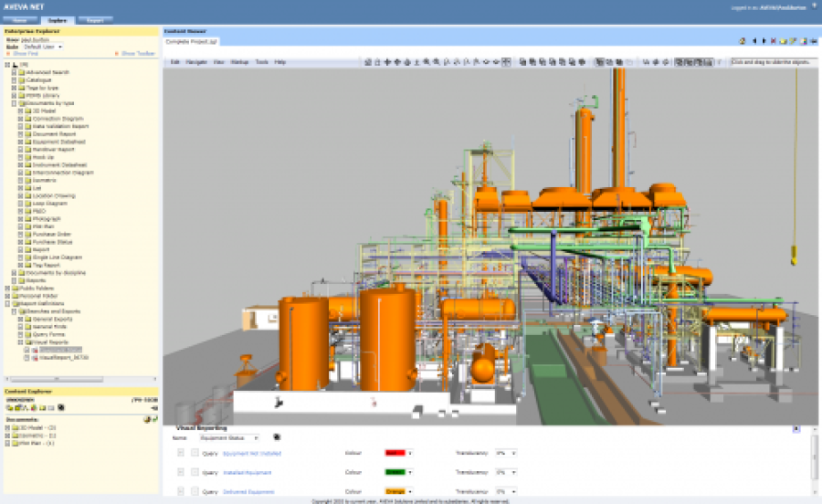
Task: Go forward using the Content Viewer right arrow
Action: (764, 41)
